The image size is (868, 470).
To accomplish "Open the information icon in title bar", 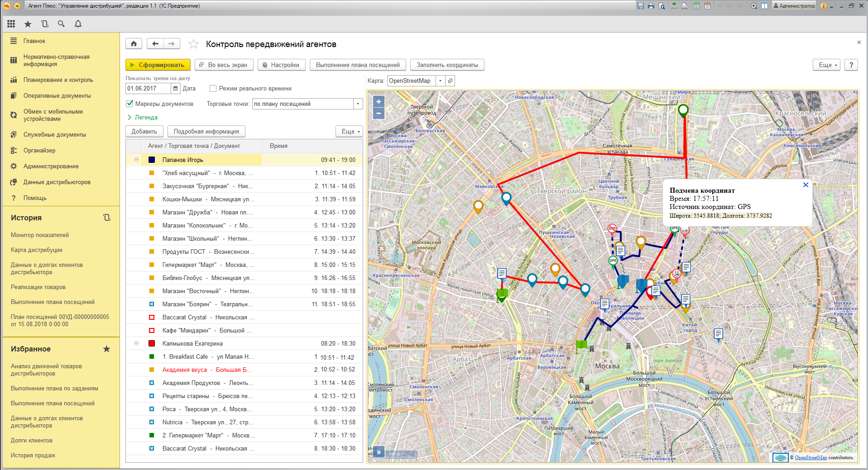I will pyautogui.click(x=824, y=6).
